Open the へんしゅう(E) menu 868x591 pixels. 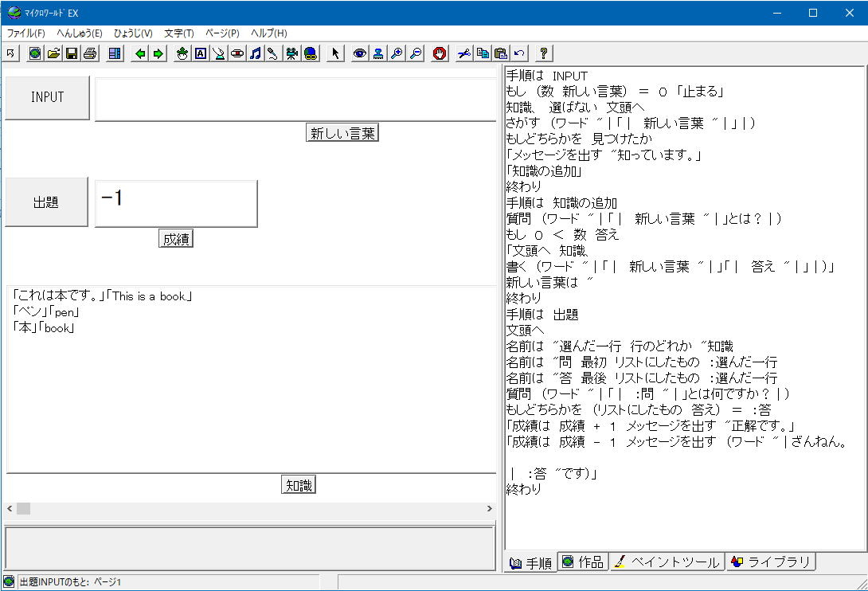pyautogui.click(x=79, y=33)
